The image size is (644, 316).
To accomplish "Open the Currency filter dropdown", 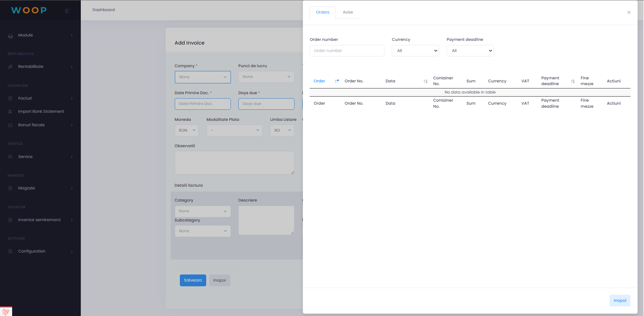I will [x=415, y=51].
